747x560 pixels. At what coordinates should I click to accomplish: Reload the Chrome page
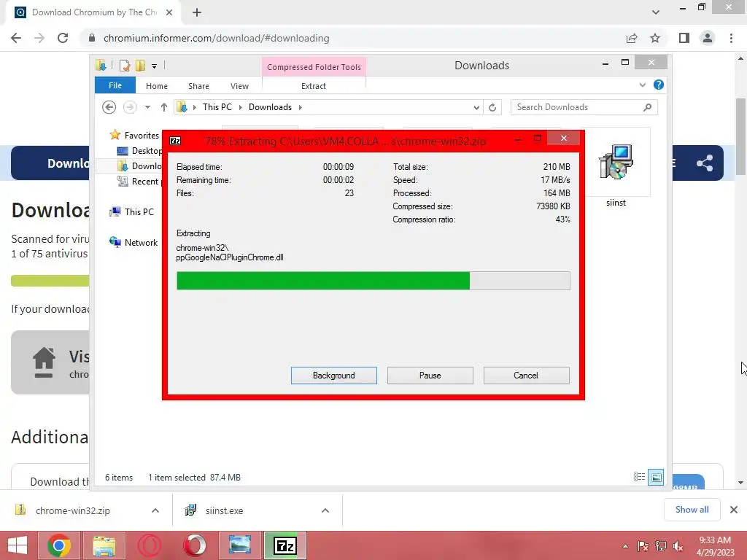[63, 38]
